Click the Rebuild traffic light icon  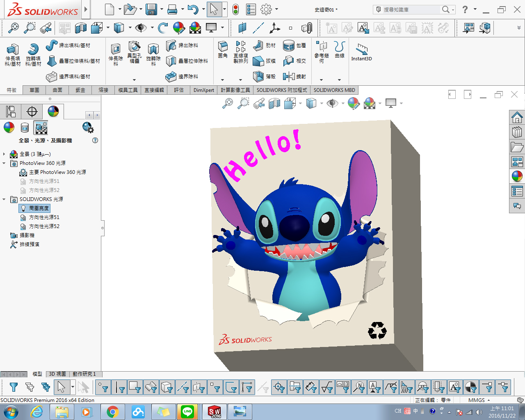(235, 9)
